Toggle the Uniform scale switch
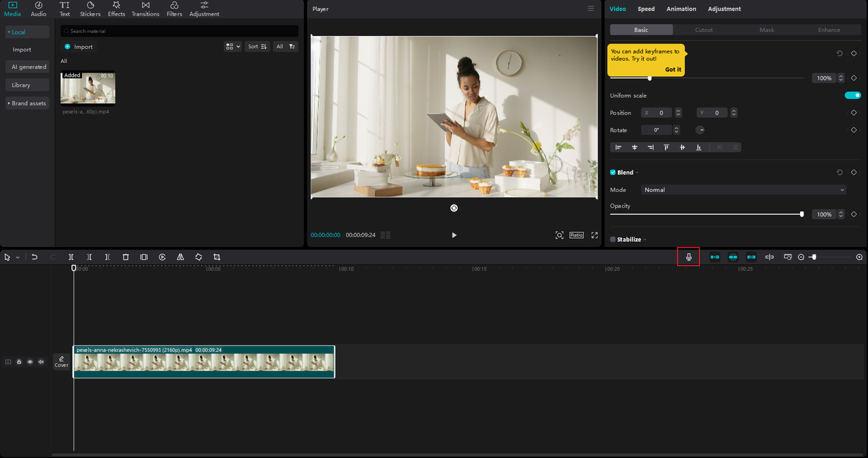The height and width of the screenshot is (458, 868). click(x=852, y=96)
